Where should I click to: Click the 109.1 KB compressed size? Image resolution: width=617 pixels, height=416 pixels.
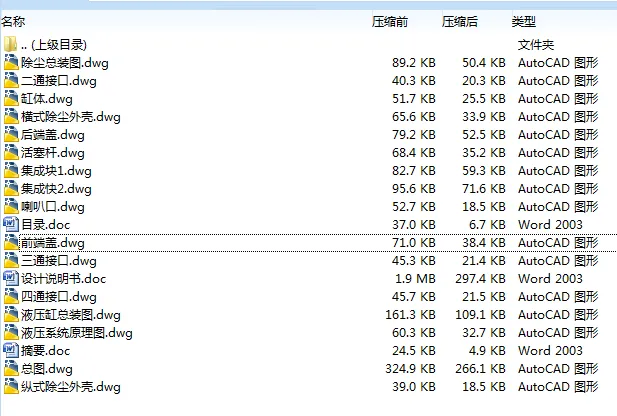[x=480, y=314]
